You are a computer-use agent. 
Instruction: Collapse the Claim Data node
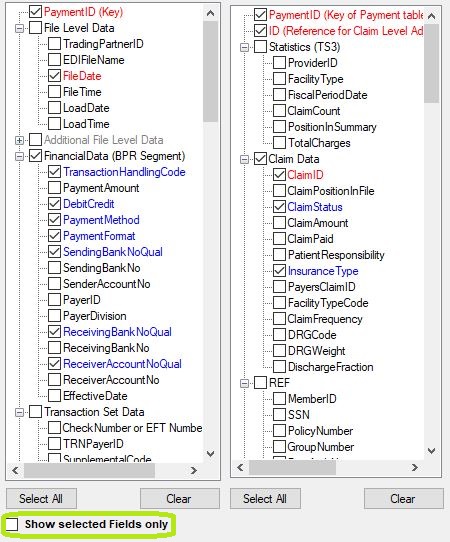pos(244,159)
